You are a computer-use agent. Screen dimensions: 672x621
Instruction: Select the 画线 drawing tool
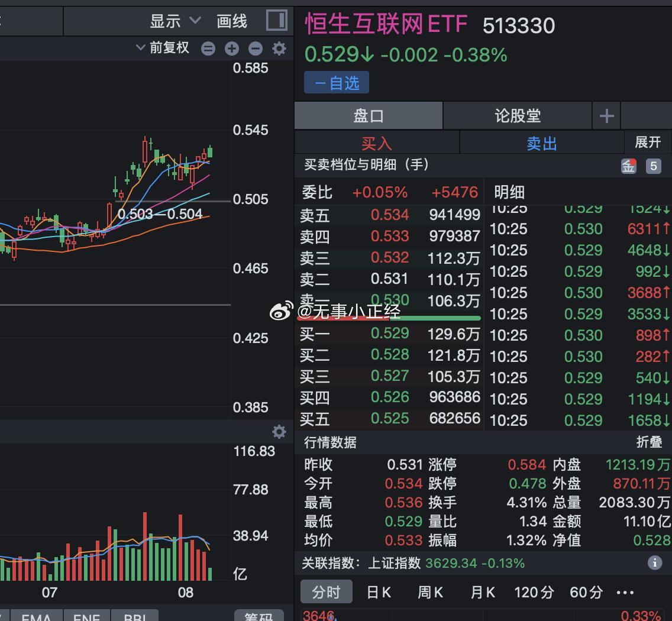[x=231, y=21]
